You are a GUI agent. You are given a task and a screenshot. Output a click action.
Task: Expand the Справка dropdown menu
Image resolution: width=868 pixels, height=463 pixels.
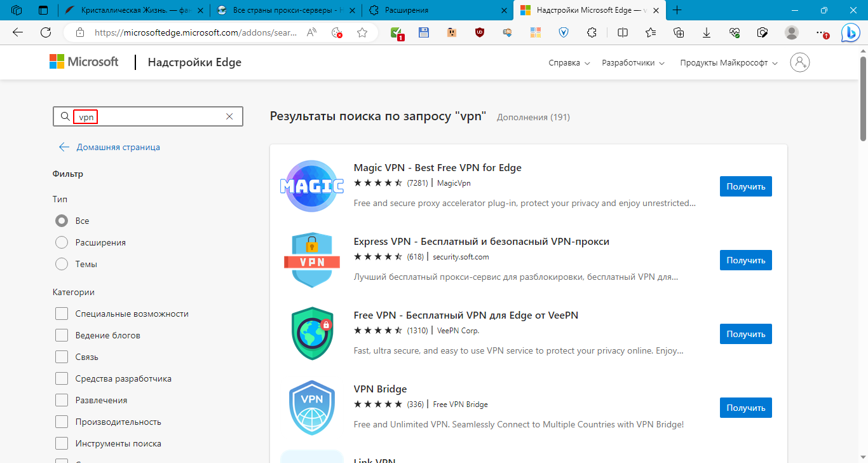[x=569, y=63]
